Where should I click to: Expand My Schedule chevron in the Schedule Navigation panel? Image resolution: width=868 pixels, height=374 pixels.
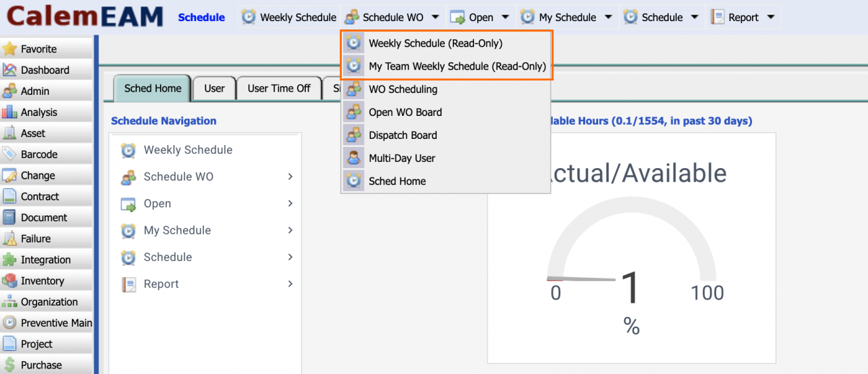(290, 230)
